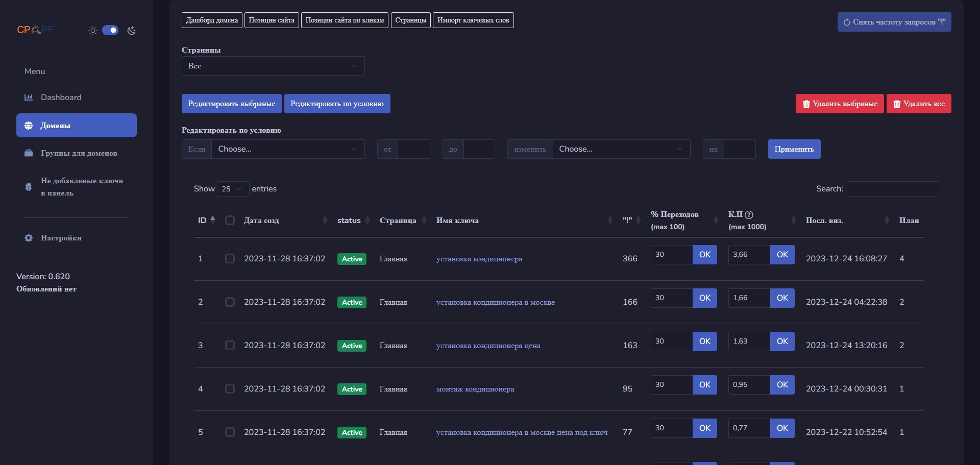Toggle the theme switch
980x465 pixels.
pos(110,30)
